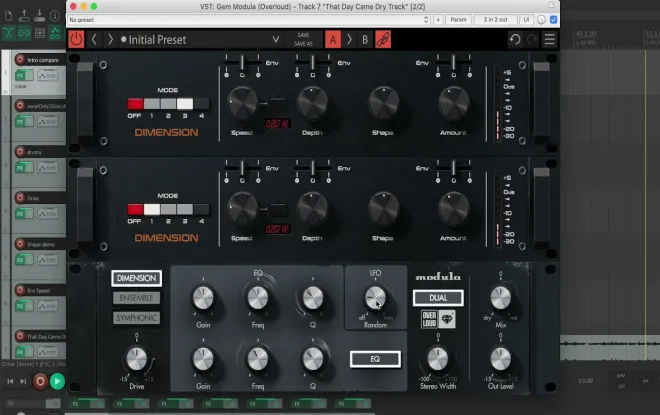660x415 pixels.
Task: Click the undo arrow icon
Action: click(515, 40)
